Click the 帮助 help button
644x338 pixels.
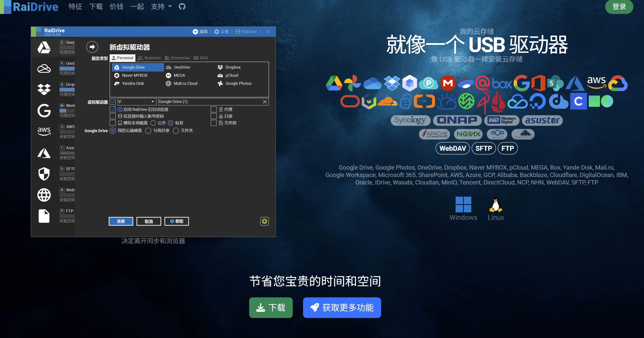coord(176,221)
